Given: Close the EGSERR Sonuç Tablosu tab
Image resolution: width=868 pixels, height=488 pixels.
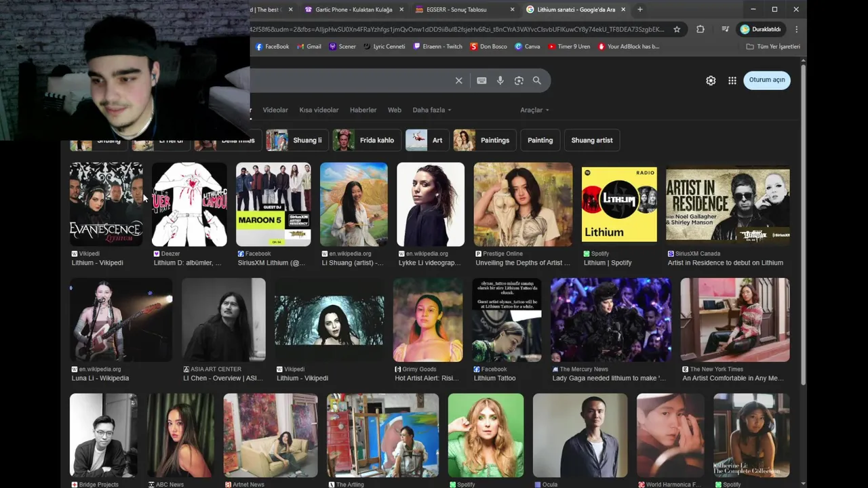Looking at the screenshot, I should point(512,9).
